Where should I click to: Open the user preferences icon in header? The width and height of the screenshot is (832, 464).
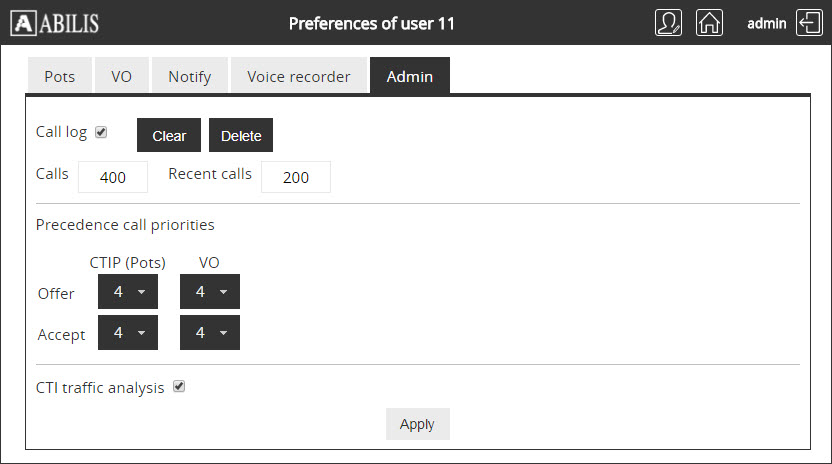pyautogui.click(x=668, y=23)
